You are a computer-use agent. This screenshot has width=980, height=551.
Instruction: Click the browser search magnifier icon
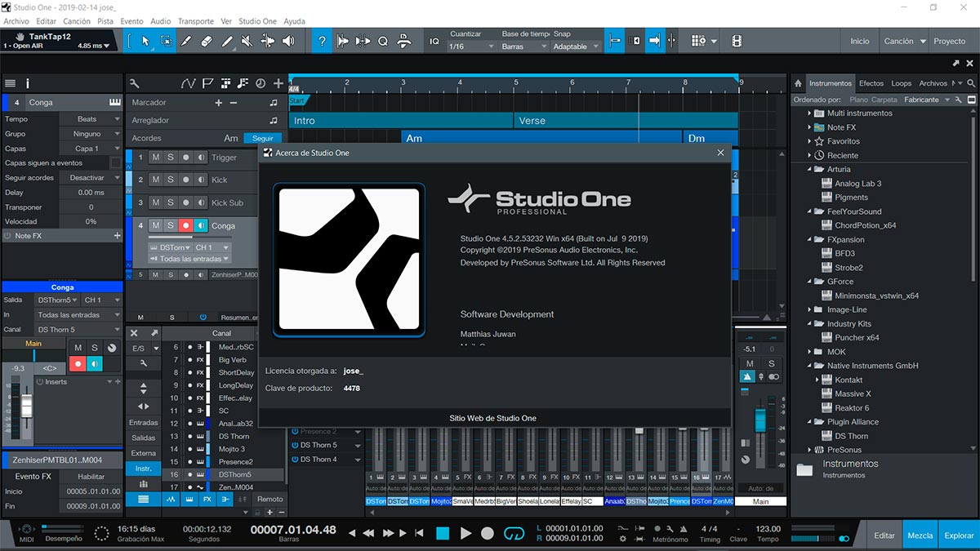pyautogui.click(x=971, y=83)
